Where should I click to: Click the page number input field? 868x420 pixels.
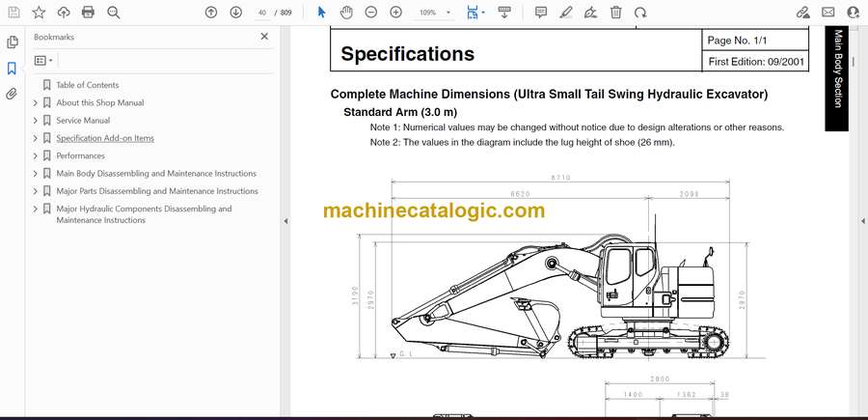[261, 13]
